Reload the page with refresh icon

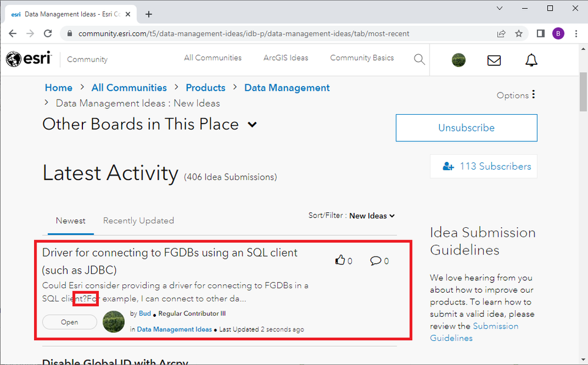[x=48, y=34]
